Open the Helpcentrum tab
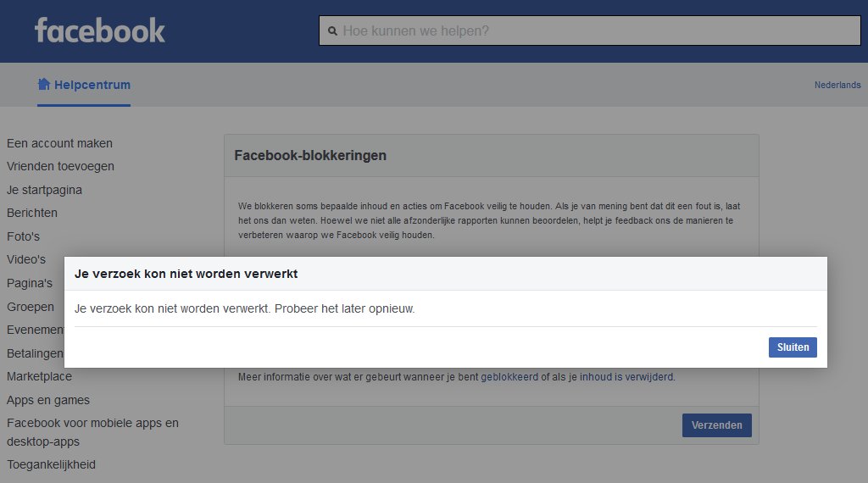Viewport: 868px width, 483px height. (84, 85)
